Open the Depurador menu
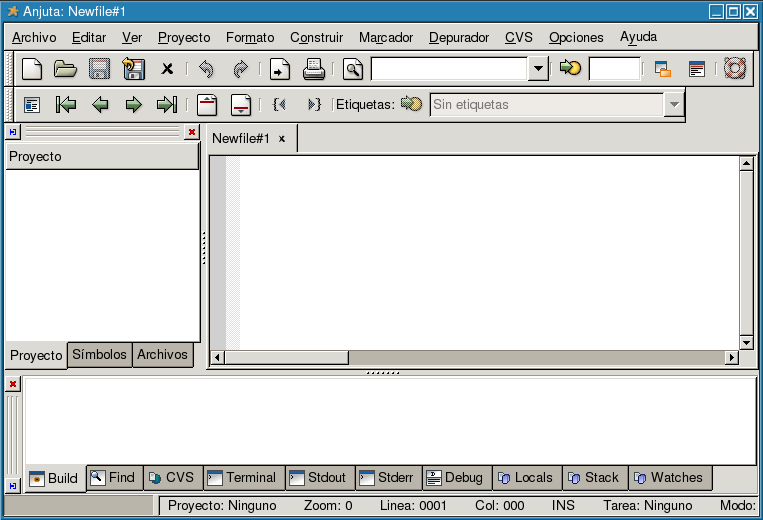 [459, 37]
